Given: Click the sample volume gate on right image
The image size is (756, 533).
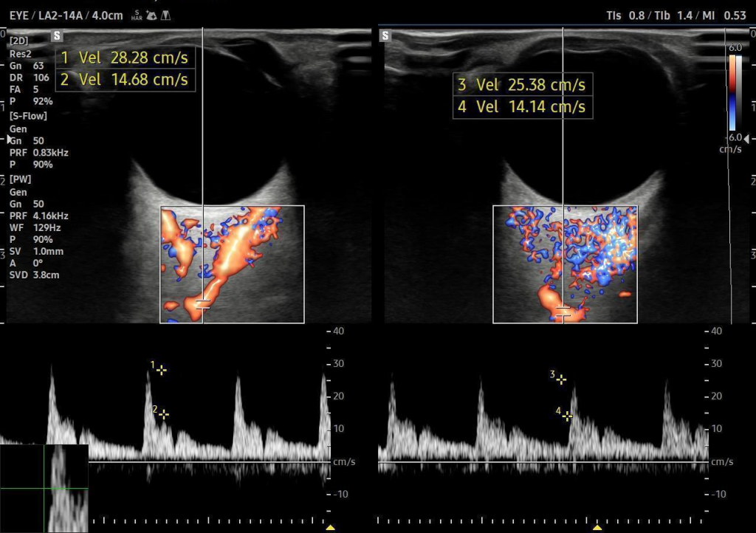Looking at the screenshot, I should 563,312.
